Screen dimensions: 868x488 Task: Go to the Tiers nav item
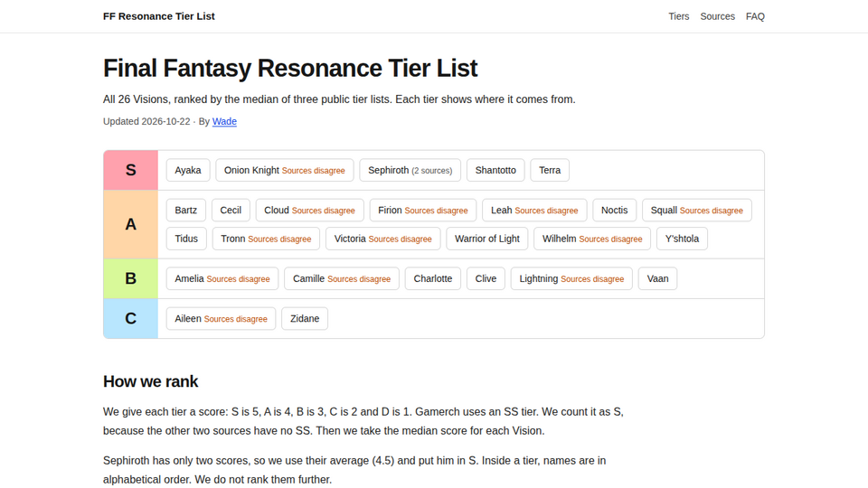point(679,16)
